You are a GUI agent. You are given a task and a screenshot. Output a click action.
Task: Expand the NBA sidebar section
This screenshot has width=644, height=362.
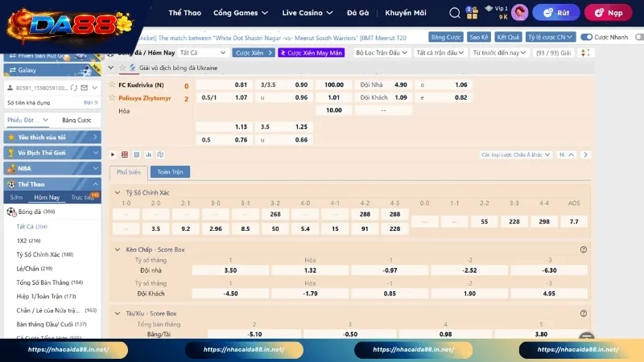(x=52, y=168)
